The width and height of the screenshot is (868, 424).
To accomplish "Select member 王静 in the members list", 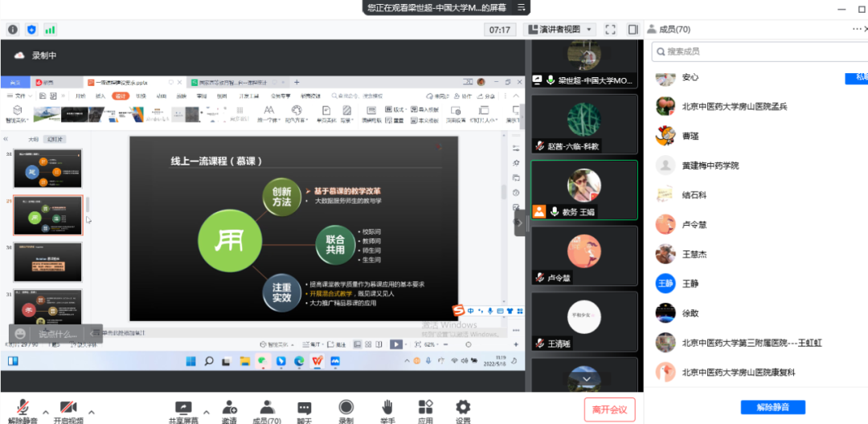I will (690, 283).
